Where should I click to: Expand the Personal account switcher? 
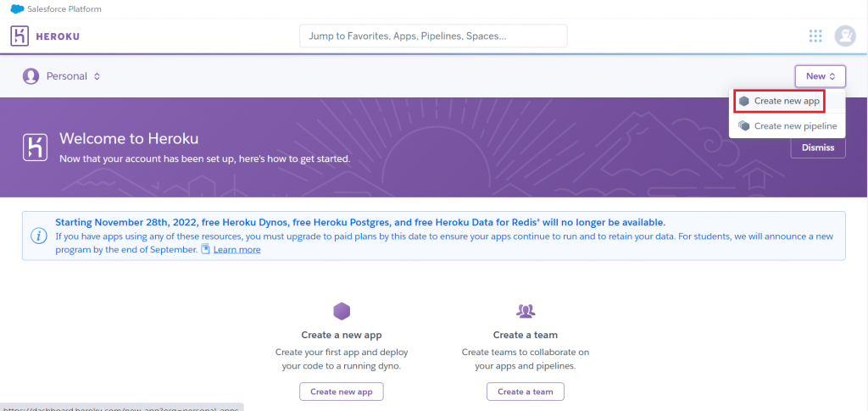coord(73,76)
